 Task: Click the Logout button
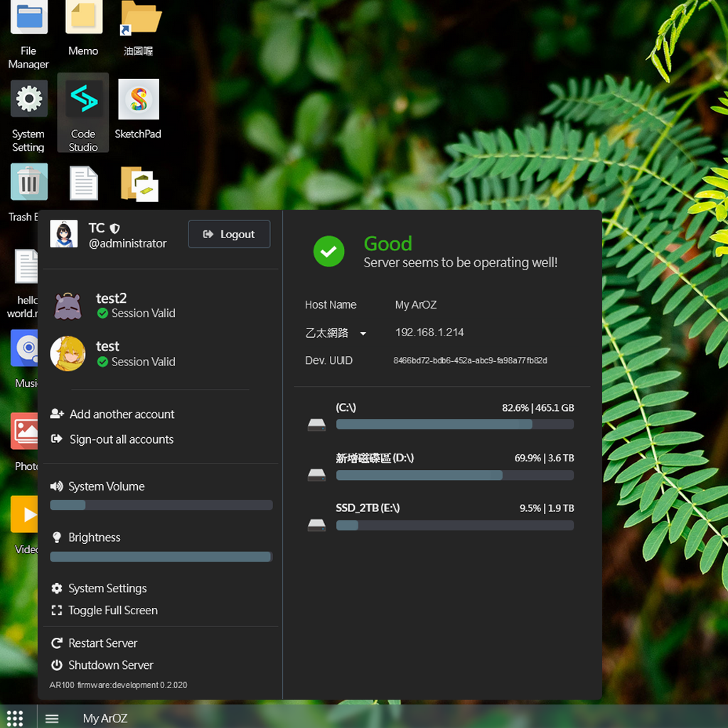(229, 234)
